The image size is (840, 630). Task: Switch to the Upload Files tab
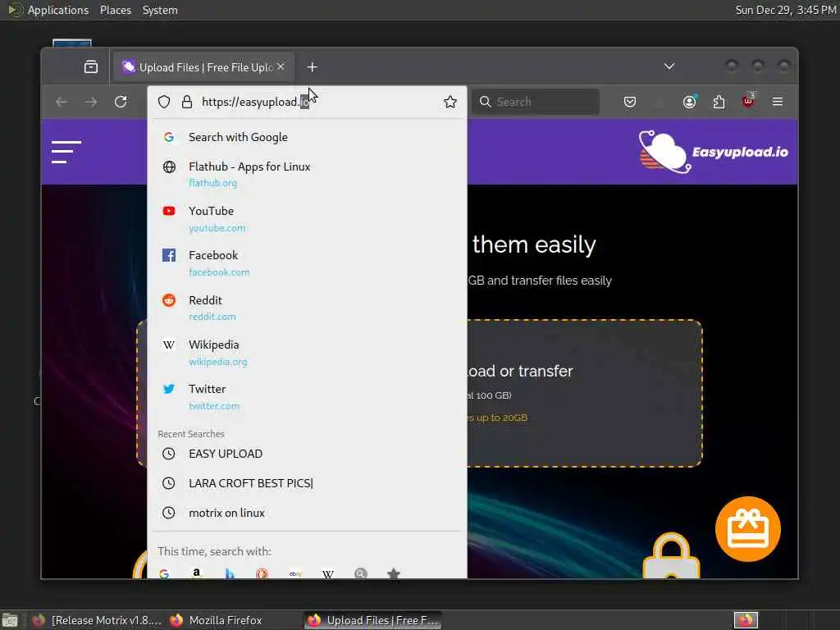tap(203, 67)
